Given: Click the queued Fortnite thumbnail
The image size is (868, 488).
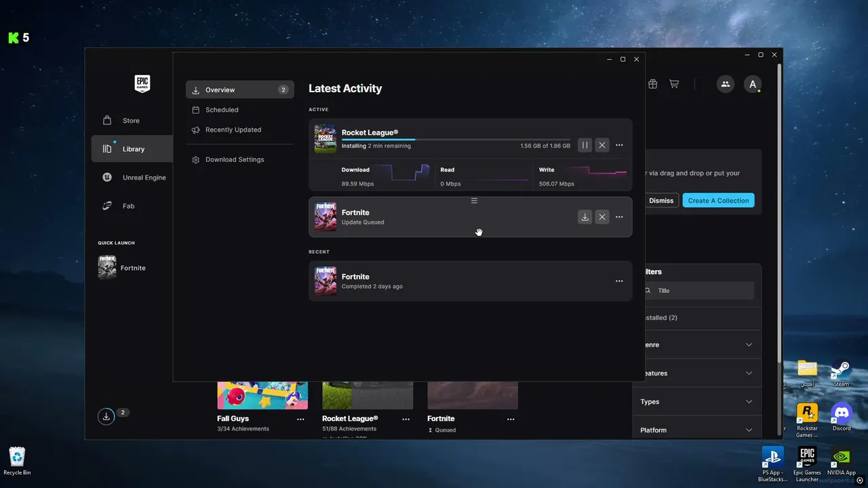Looking at the screenshot, I should (325, 217).
